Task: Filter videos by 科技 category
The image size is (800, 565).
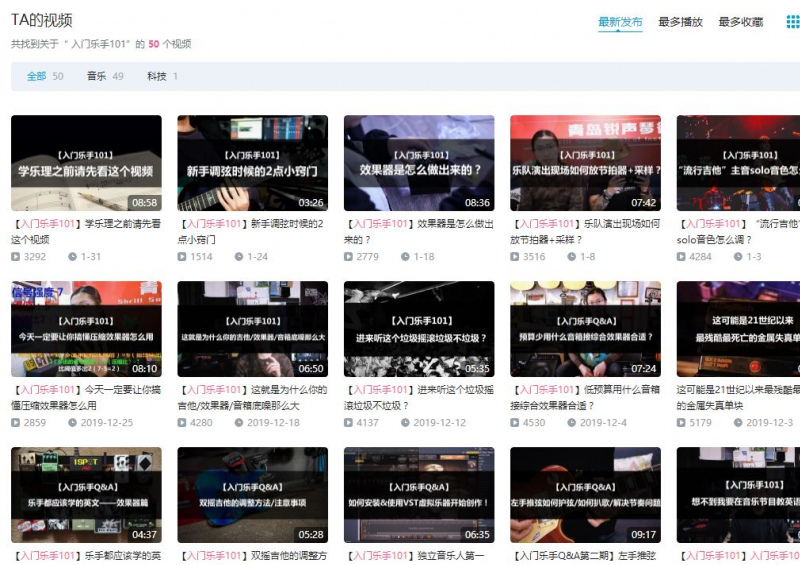Action: (x=162, y=76)
